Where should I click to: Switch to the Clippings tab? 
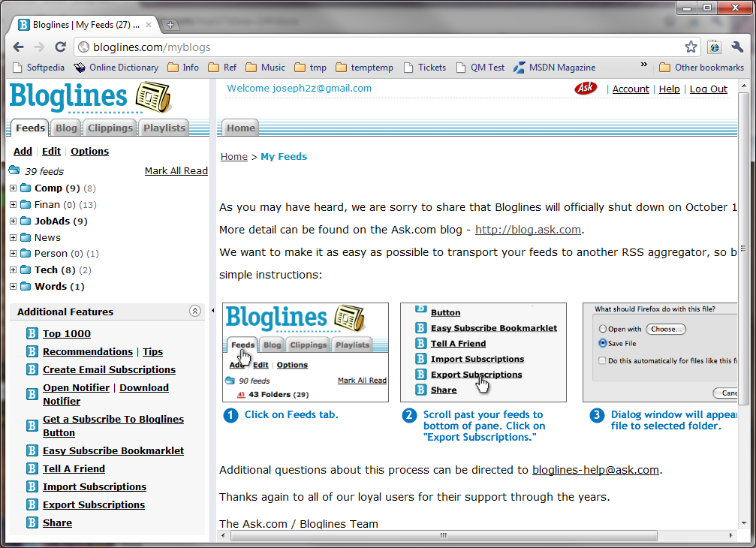coord(110,128)
